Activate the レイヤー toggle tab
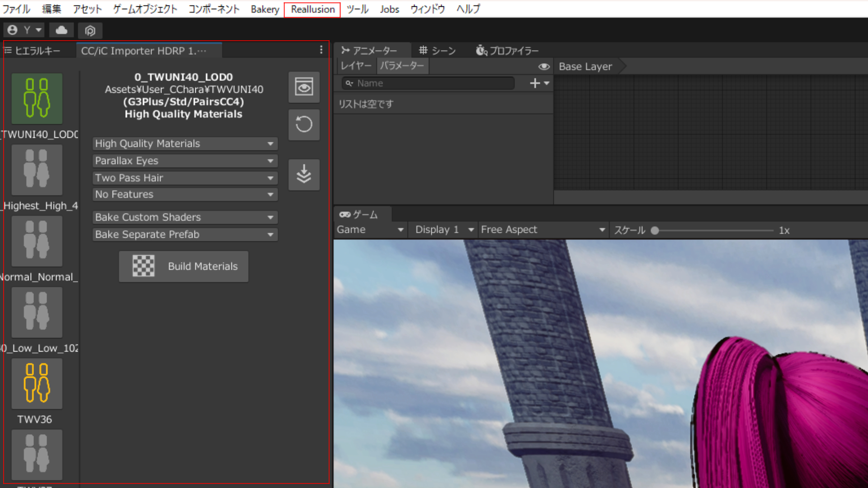 coord(356,66)
